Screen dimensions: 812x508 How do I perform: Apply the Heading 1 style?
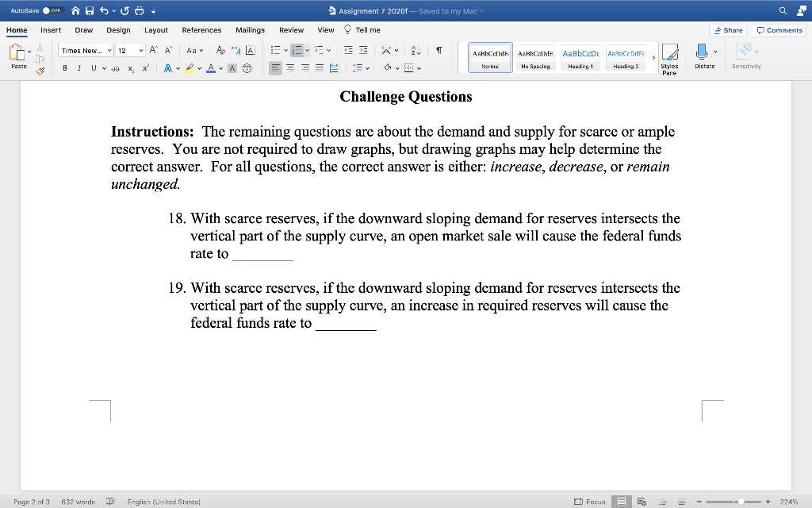(x=580, y=57)
